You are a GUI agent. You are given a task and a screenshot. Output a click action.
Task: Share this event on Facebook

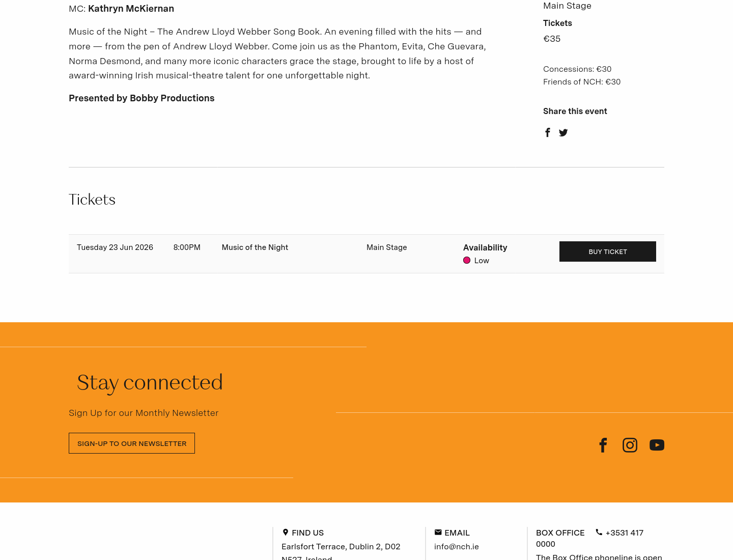pyautogui.click(x=548, y=132)
